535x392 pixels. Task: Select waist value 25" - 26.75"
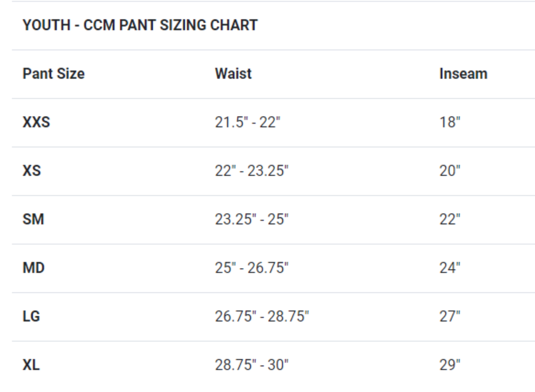252,268
